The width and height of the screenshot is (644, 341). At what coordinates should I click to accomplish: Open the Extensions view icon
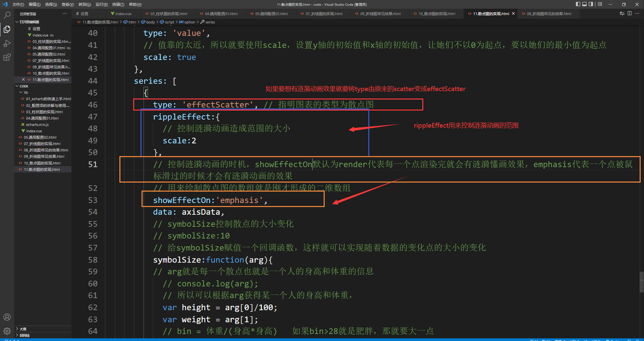(7, 57)
